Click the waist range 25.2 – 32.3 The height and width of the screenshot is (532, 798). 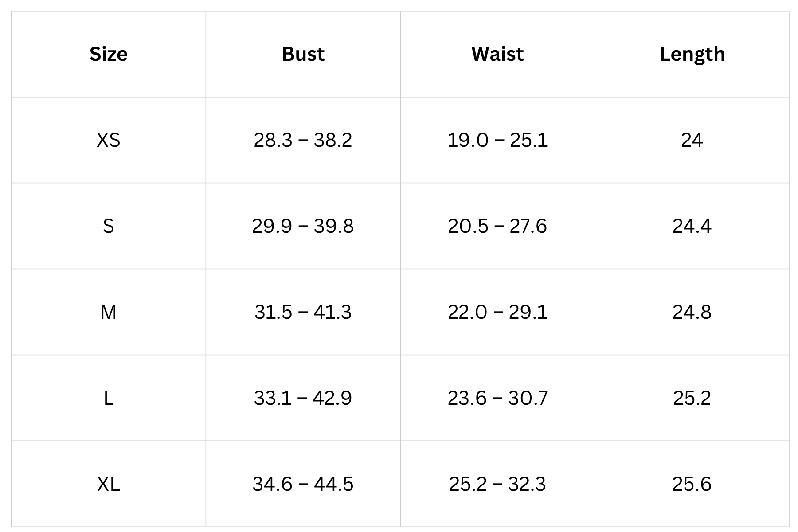(497, 484)
